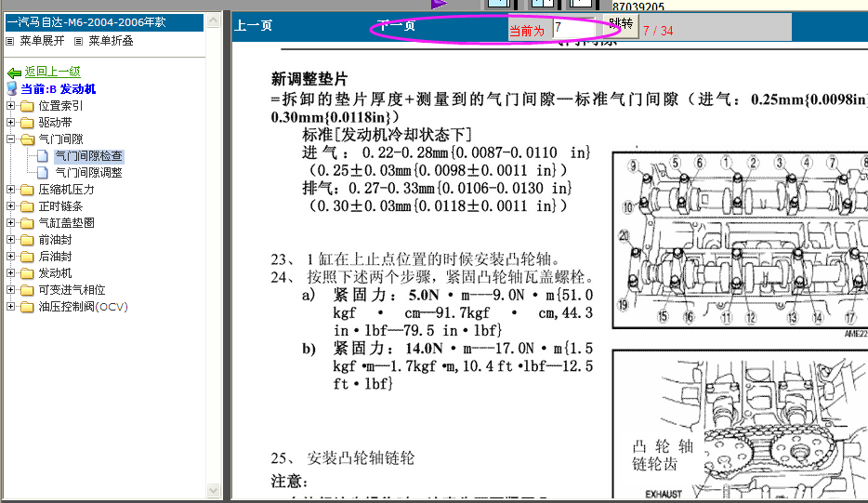Expand the 正时链条 tree node
This screenshot has height=503, width=868.
10,205
